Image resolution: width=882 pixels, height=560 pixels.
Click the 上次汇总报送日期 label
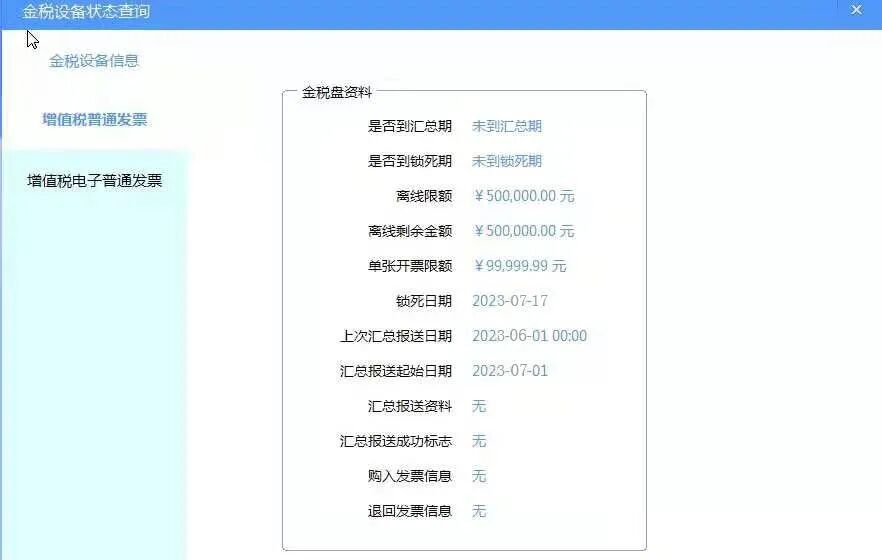396,336
